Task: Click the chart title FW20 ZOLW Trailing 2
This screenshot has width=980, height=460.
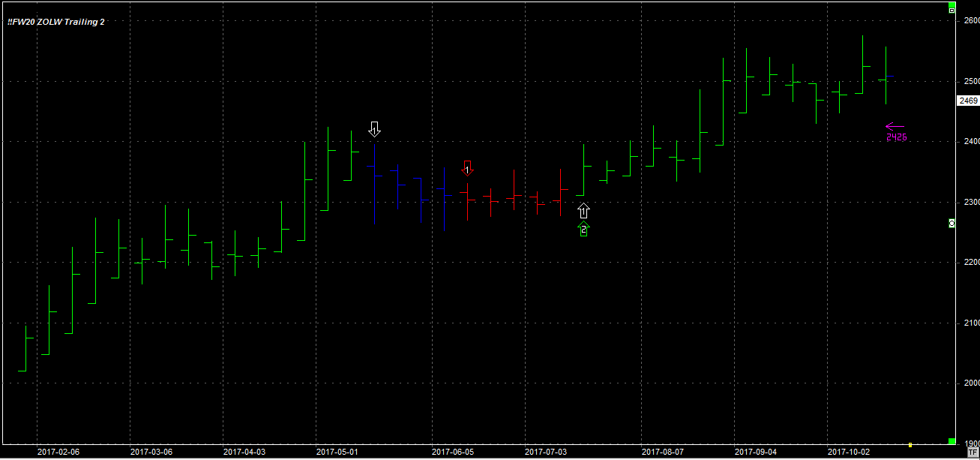Action: [56, 22]
